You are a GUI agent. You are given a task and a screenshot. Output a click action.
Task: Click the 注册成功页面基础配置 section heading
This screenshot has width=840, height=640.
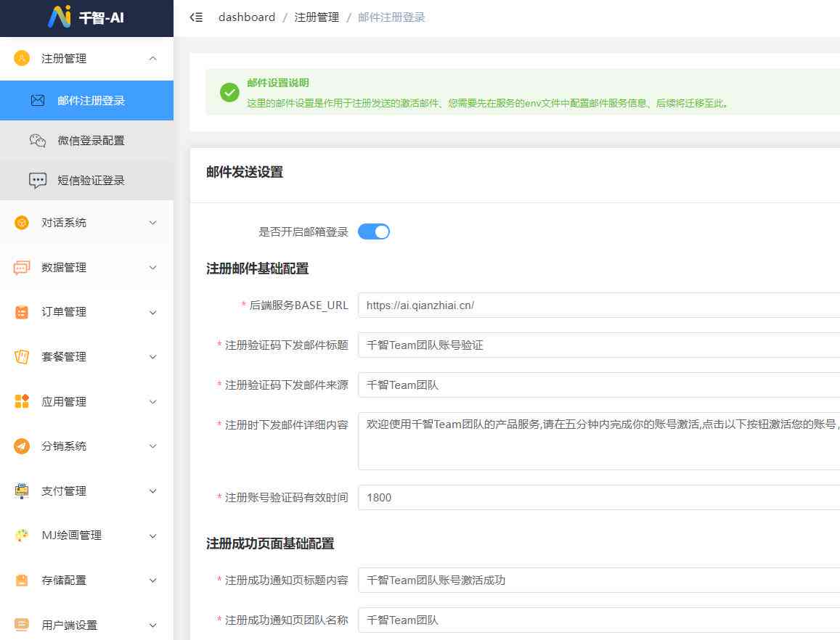coord(270,543)
